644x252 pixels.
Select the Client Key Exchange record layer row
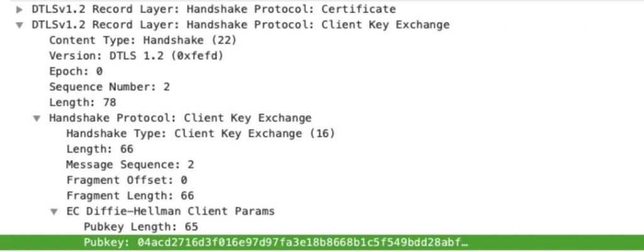[241, 25]
